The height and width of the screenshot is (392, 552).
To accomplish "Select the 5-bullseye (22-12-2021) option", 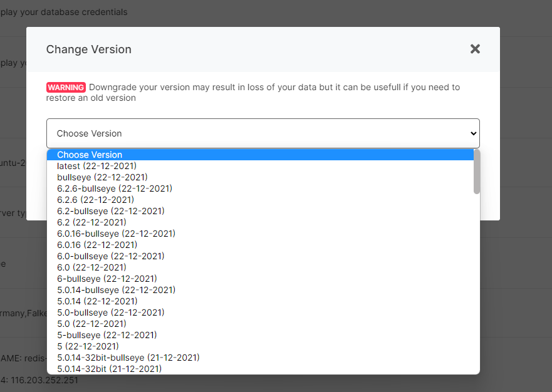I will pos(107,335).
